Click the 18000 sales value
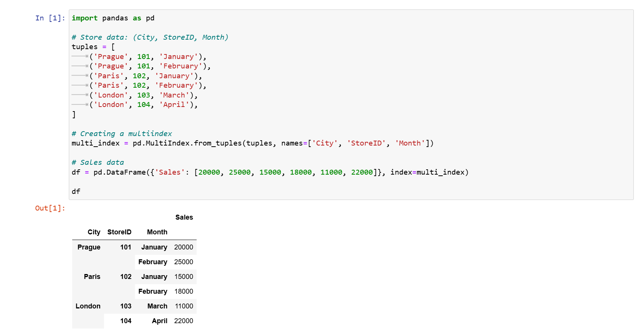The height and width of the screenshot is (333, 644). [x=183, y=291]
